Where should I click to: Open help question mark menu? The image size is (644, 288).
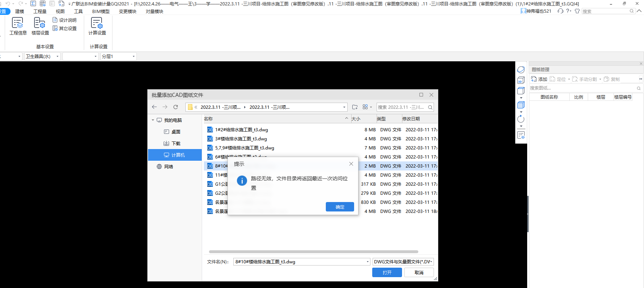point(569,11)
